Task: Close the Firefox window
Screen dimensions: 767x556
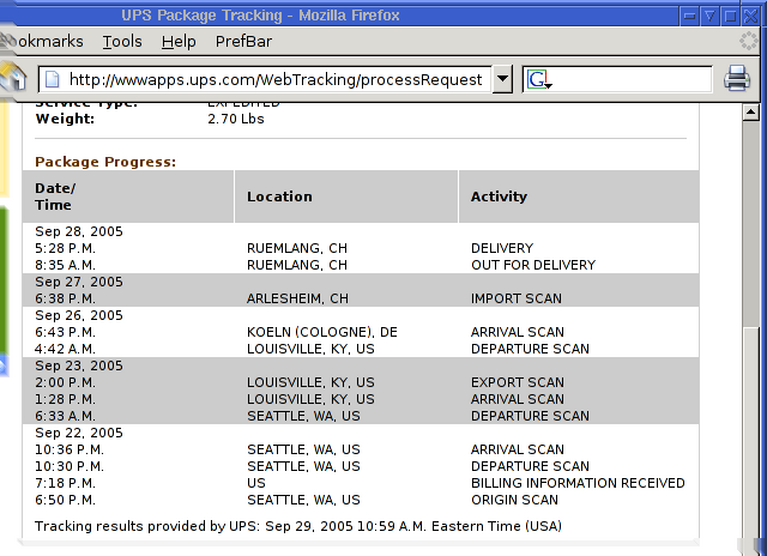Action: coord(751,16)
